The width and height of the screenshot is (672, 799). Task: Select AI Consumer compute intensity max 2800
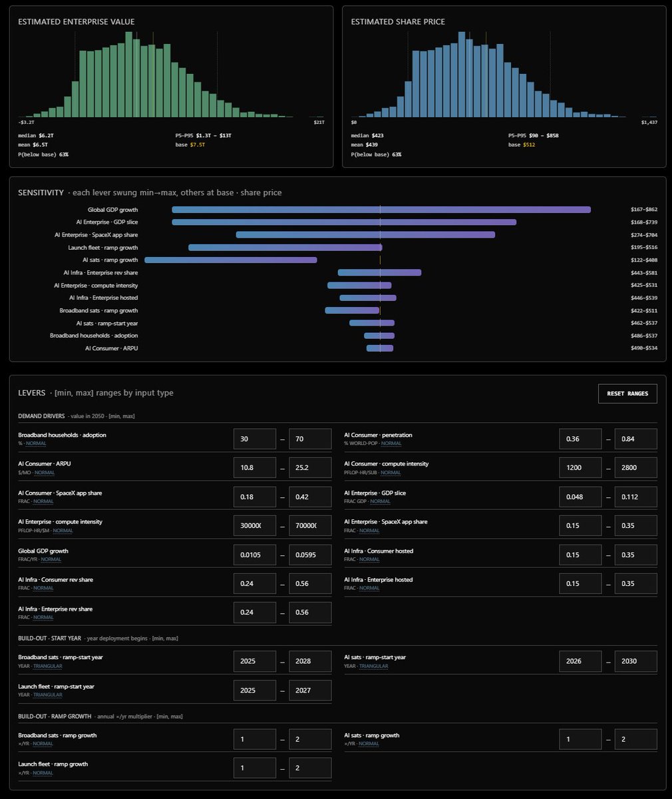(x=636, y=467)
